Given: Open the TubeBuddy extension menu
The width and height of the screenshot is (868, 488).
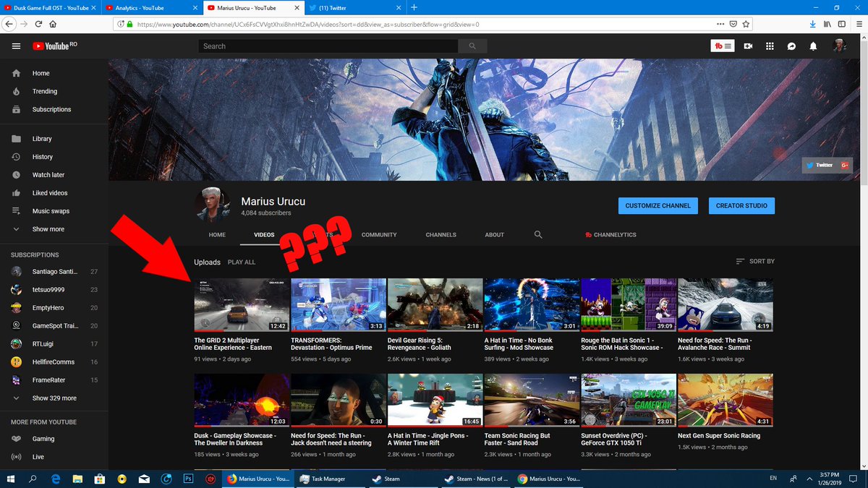Looking at the screenshot, I should tap(723, 46).
